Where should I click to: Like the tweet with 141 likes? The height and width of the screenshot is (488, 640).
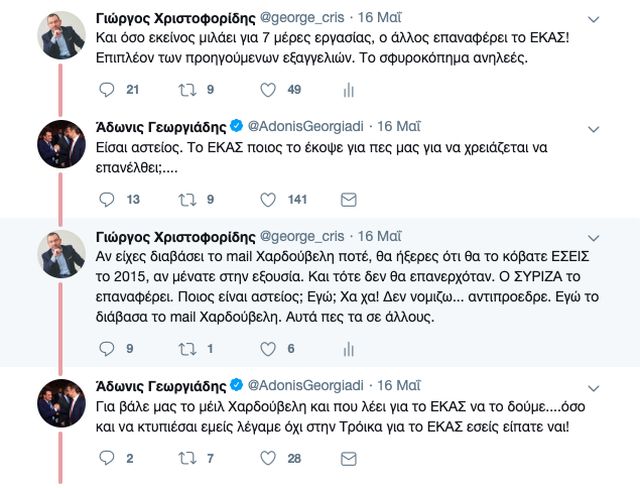267,199
